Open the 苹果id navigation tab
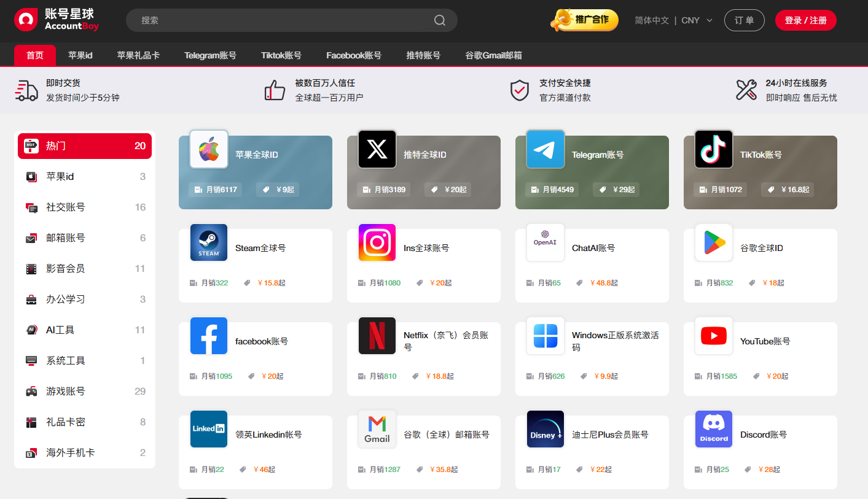 pyautogui.click(x=80, y=55)
